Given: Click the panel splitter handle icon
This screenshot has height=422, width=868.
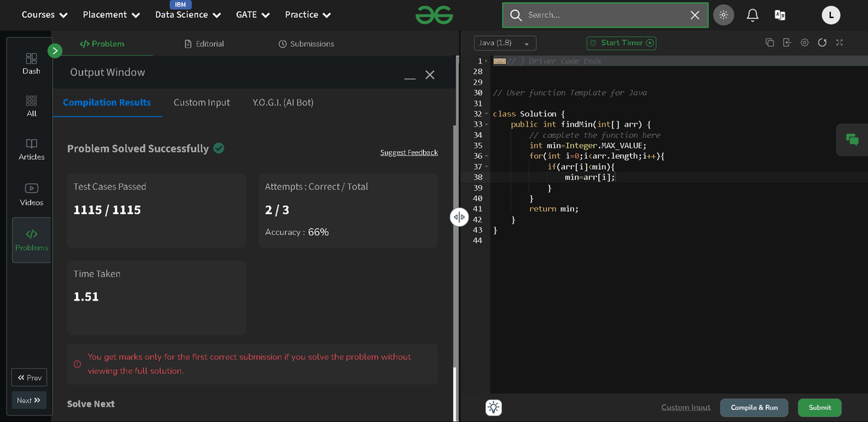Looking at the screenshot, I should (459, 217).
